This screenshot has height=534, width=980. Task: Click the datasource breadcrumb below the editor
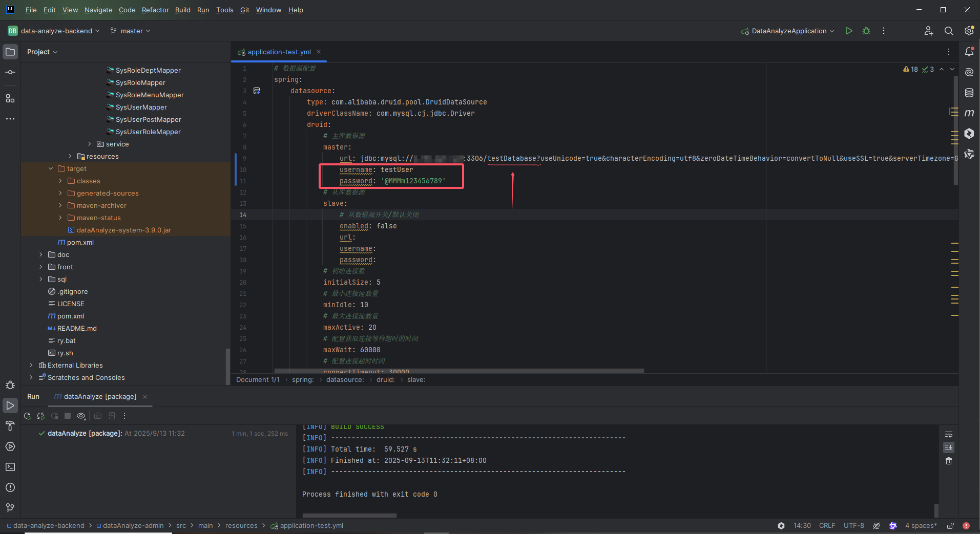(x=345, y=379)
